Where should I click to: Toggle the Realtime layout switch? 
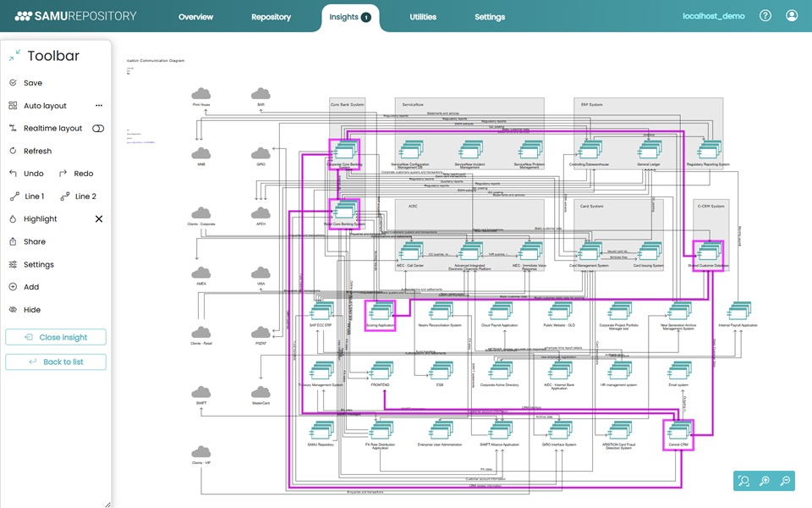coord(98,128)
